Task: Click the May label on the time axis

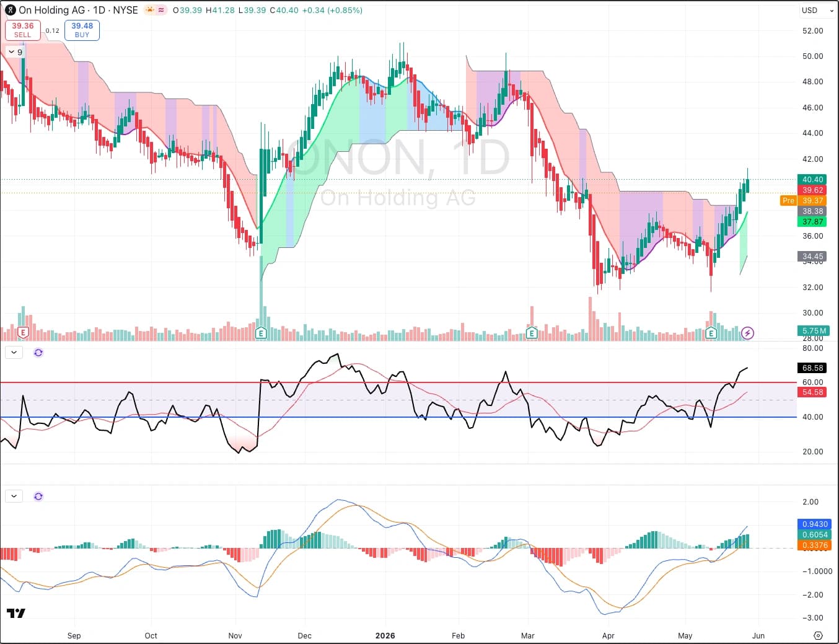Action: coord(685,635)
